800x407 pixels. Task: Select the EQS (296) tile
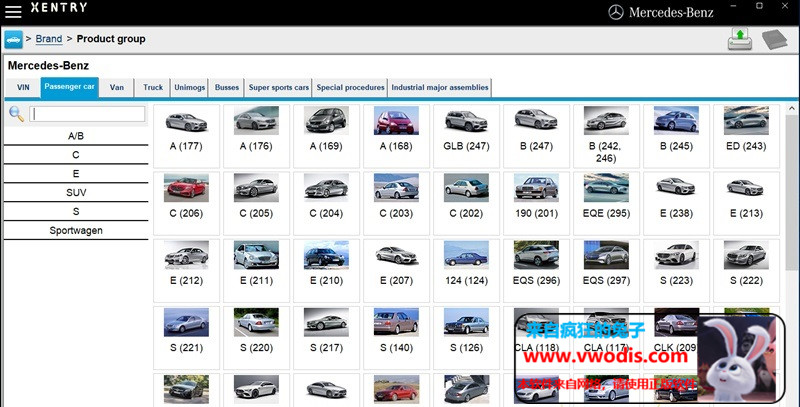(536, 271)
